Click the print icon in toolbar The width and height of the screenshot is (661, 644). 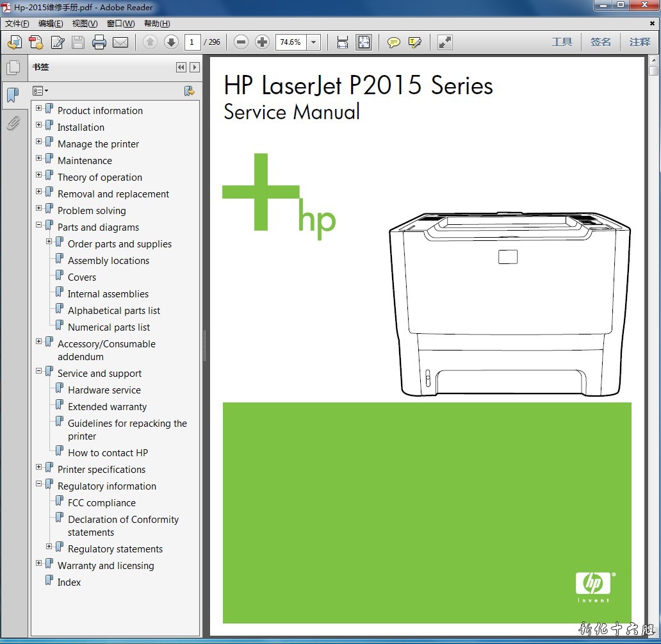click(x=99, y=42)
